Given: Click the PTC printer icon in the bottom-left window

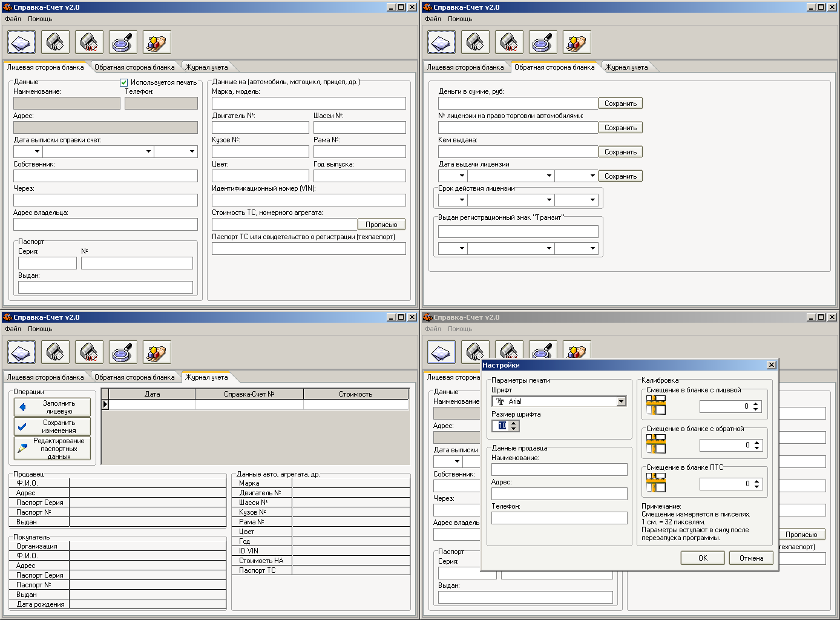Looking at the screenshot, I should pos(89,352).
